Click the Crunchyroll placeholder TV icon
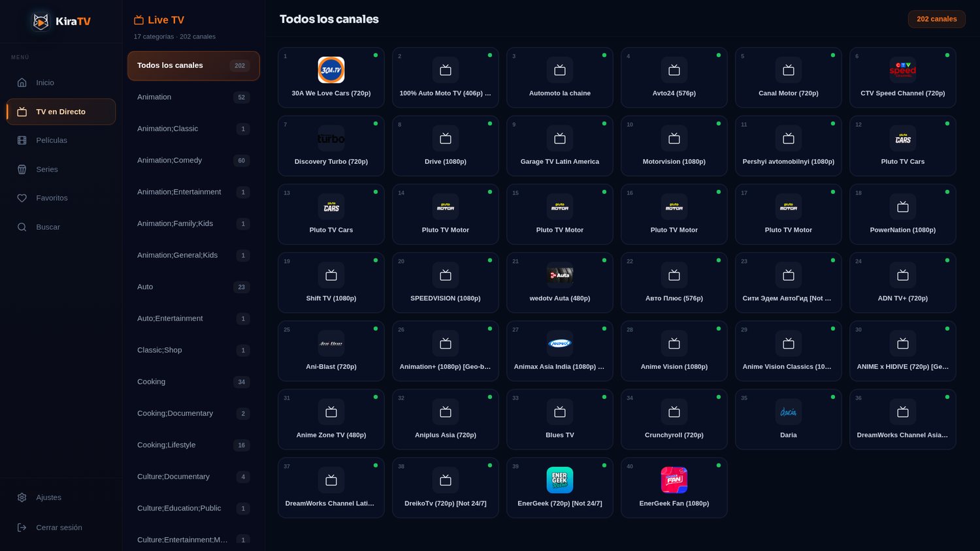Screen dimensions: 980x551 pos(674,412)
